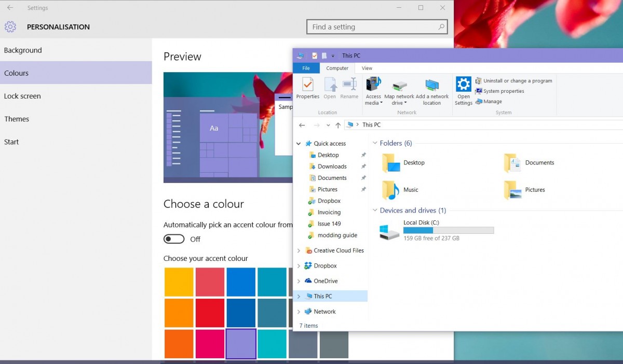
Task: Open the File ribbon tab
Action: point(306,68)
